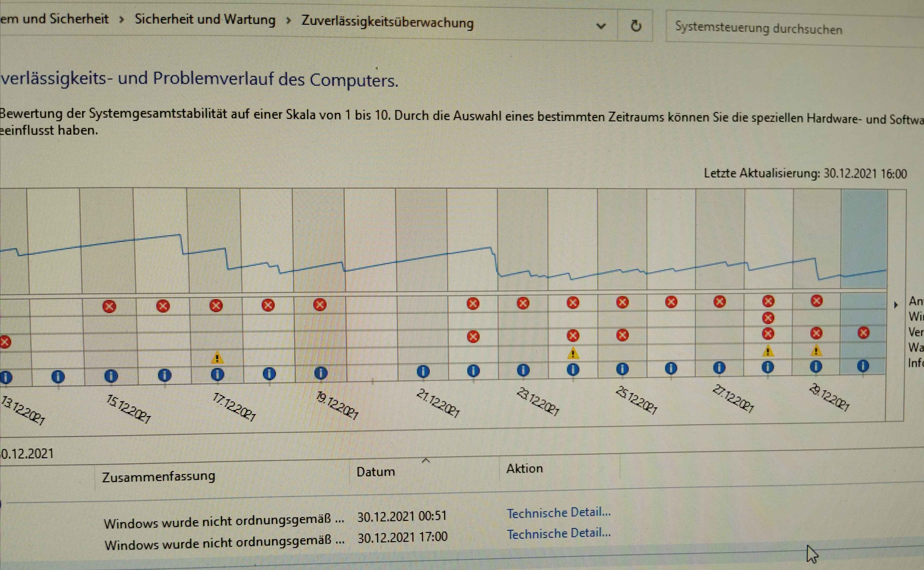Viewport: 924px width, 570px height.
Task: Open the address bar history dropdown
Action: click(x=601, y=26)
